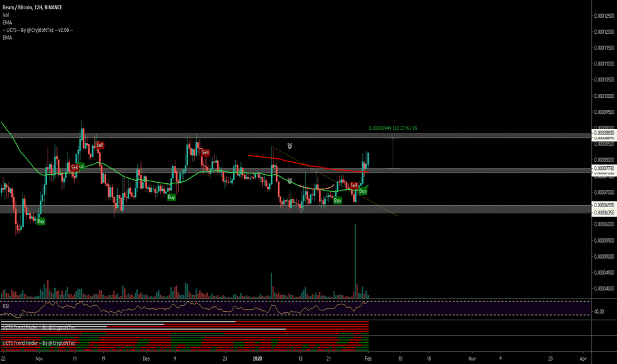Click the 22 date label on time axis
This screenshot has height=364, width=617.
(3, 359)
